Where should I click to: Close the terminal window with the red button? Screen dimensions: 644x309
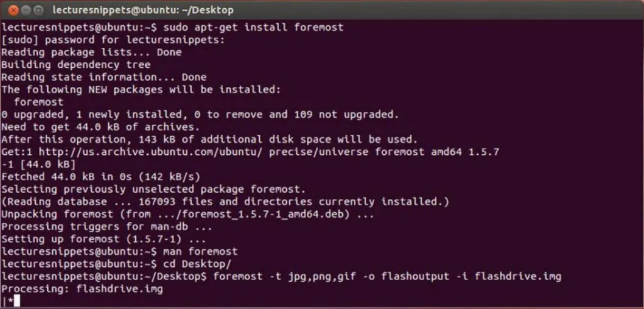click(13, 10)
